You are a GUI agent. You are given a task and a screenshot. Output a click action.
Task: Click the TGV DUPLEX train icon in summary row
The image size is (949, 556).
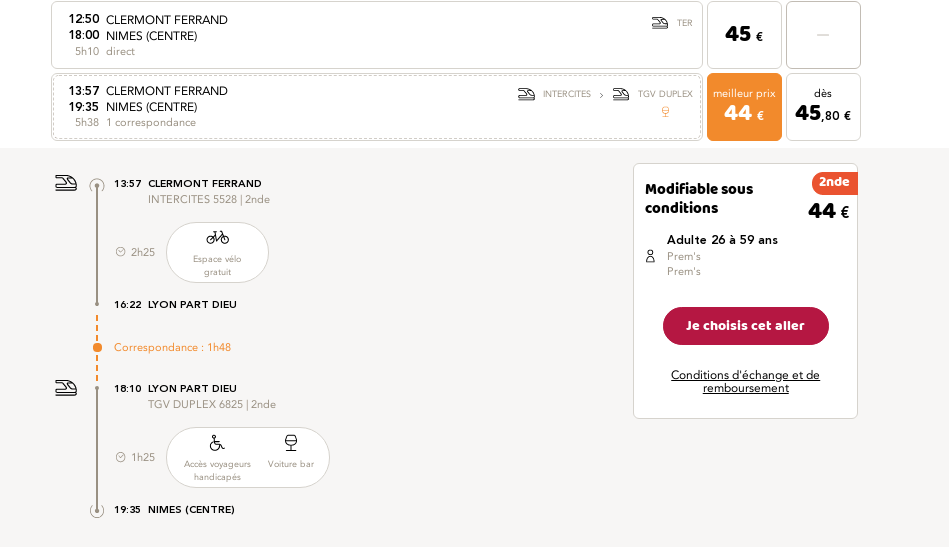[x=621, y=94]
